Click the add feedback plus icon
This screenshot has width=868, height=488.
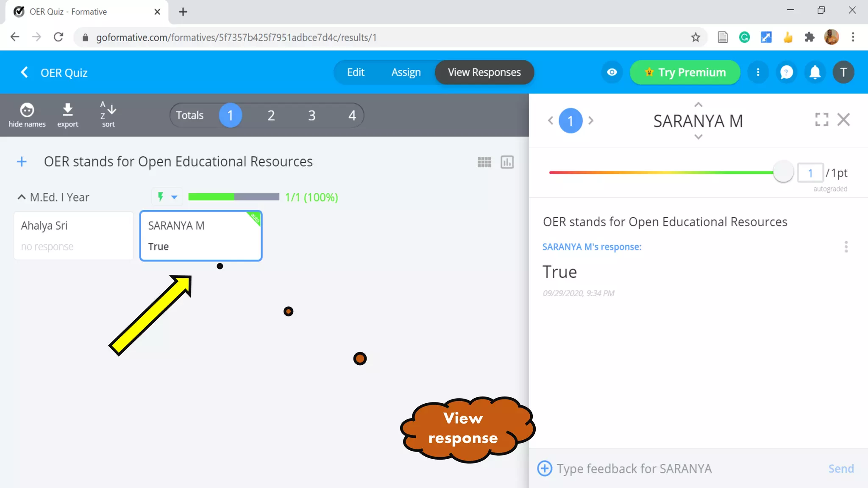[545, 469]
